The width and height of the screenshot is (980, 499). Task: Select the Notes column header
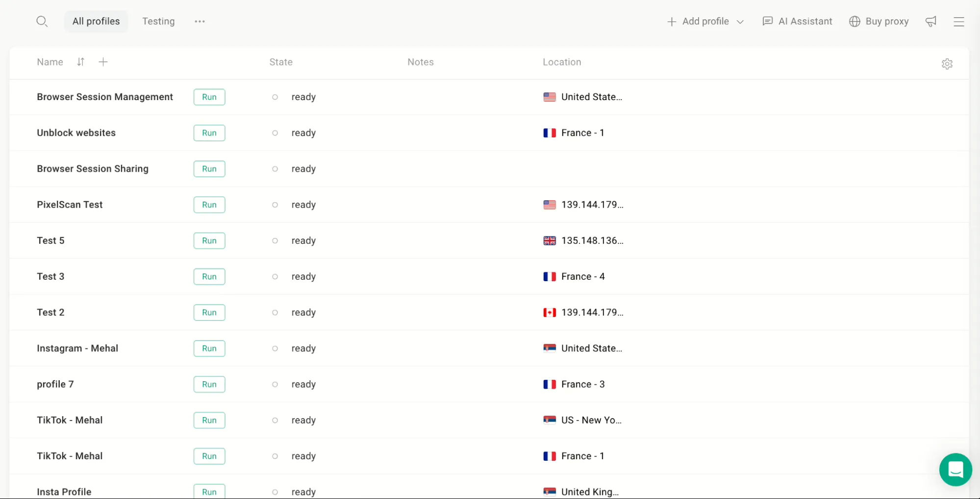click(421, 62)
